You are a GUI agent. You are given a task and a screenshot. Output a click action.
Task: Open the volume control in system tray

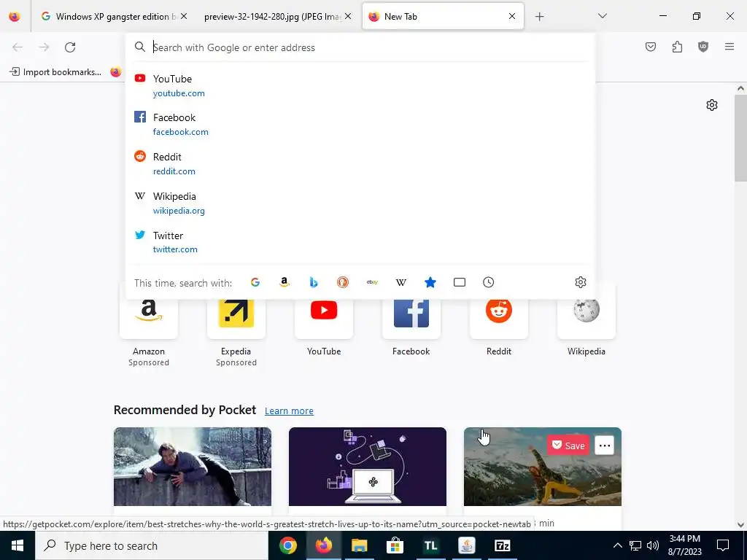[x=653, y=545]
